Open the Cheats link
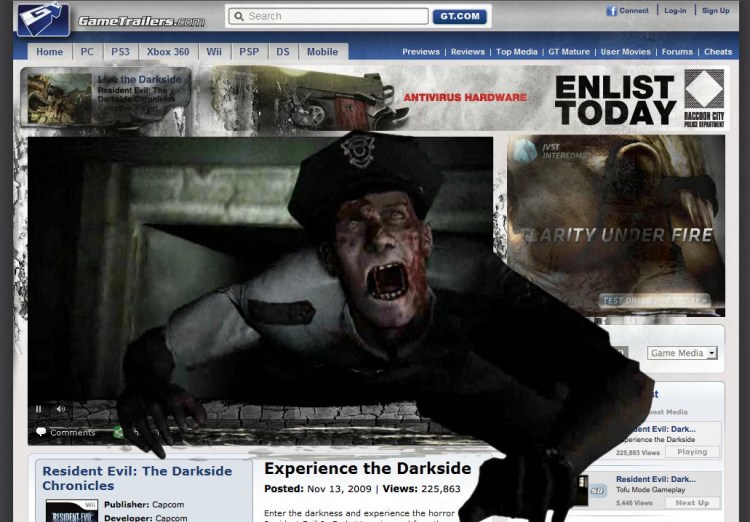The height and width of the screenshot is (522, 750). pos(718,52)
